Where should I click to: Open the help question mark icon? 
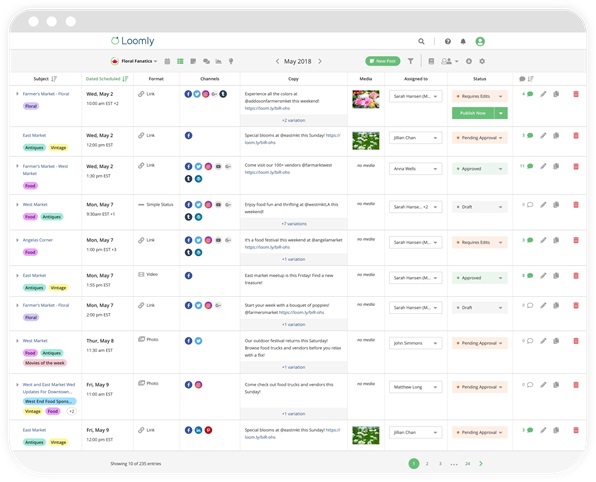[448, 41]
